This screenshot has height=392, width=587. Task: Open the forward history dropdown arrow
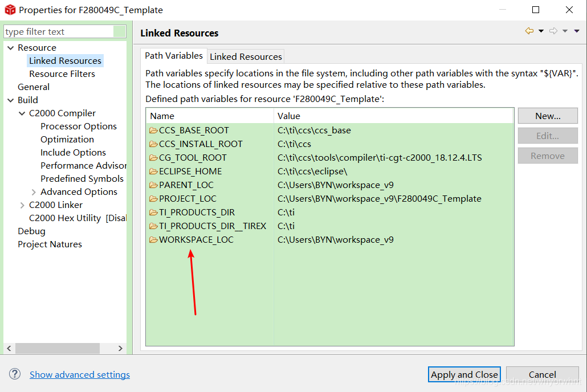click(565, 31)
